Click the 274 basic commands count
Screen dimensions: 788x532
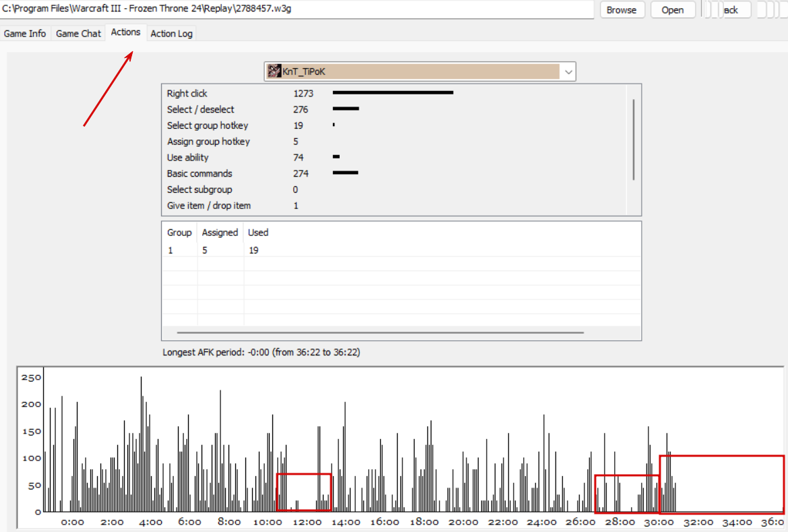pos(301,173)
